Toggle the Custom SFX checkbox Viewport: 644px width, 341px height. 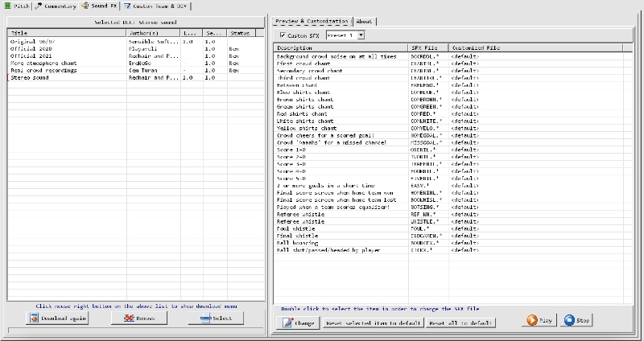tap(281, 35)
